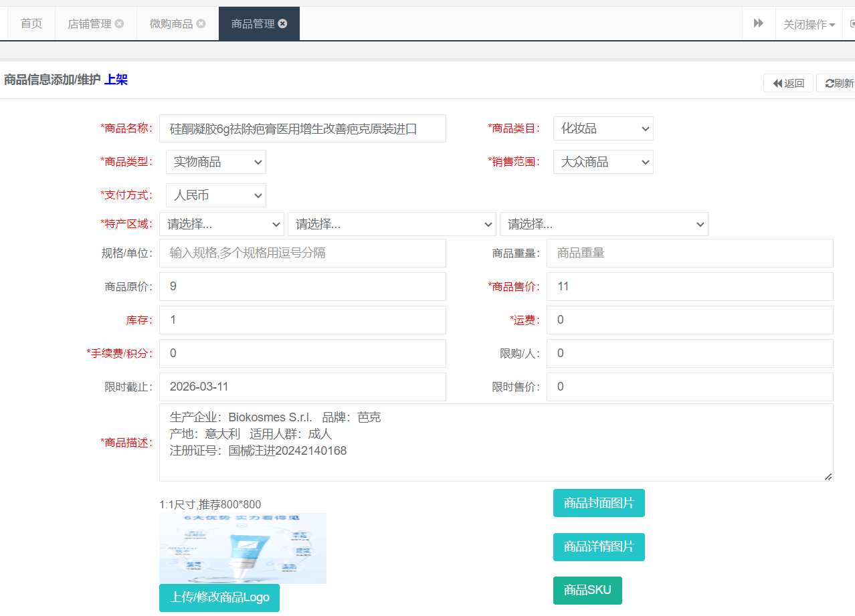855x616 pixels.
Task: Open the 关闭操作 dropdown menu
Action: [x=809, y=24]
